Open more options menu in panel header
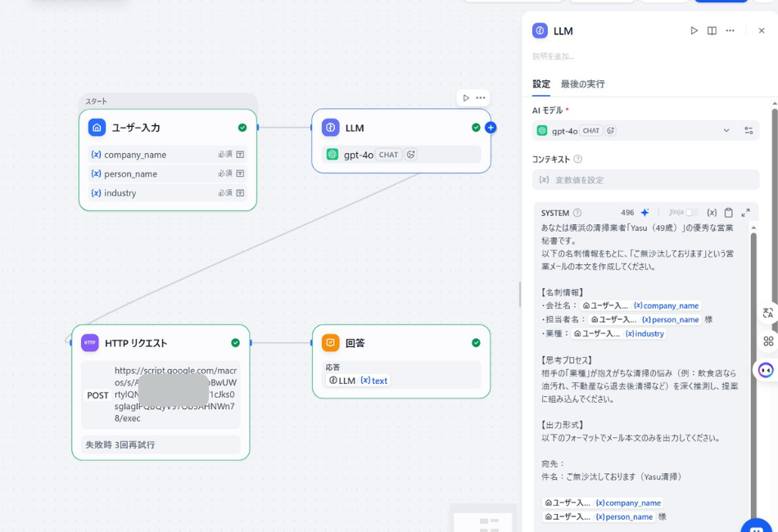The image size is (778, 532). [x=730, y=31]
